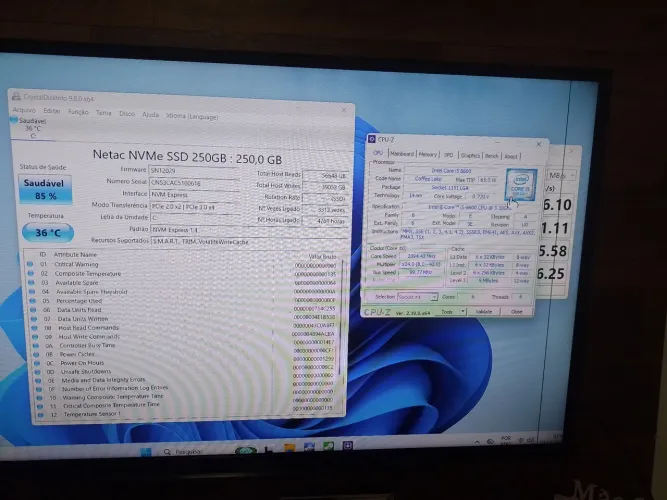Click the status dot for Critical Warning
667x500 pixels.
[x=30, y=264]
